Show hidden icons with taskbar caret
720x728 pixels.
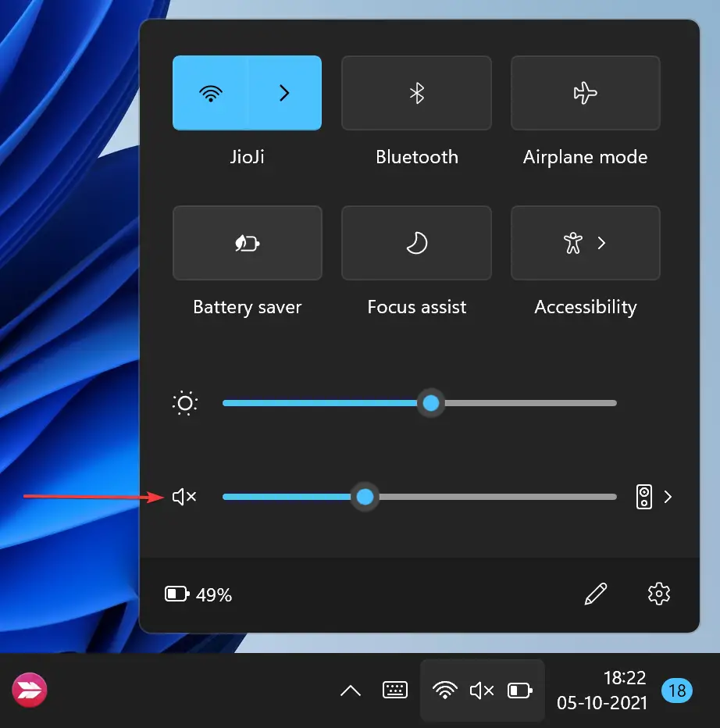tap(351, 691)
